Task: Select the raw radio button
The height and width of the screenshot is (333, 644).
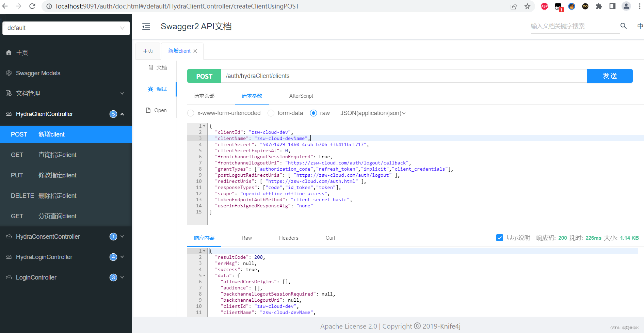Action: (x=313, y=113)
